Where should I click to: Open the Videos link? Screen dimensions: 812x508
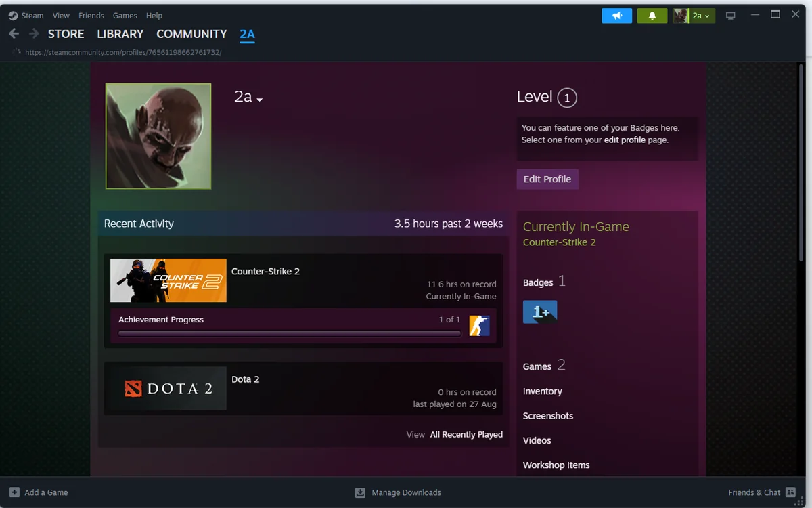click(x=537, y=440)
